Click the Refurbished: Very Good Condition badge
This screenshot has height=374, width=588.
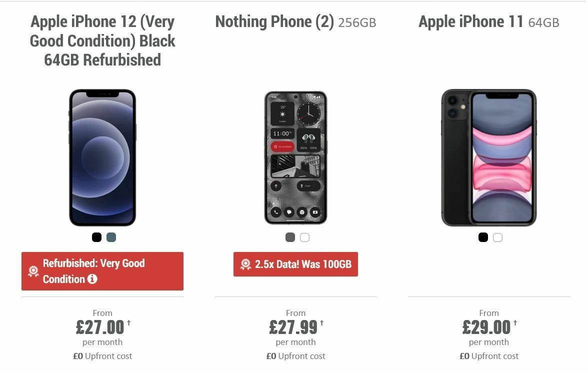(102, 271)
